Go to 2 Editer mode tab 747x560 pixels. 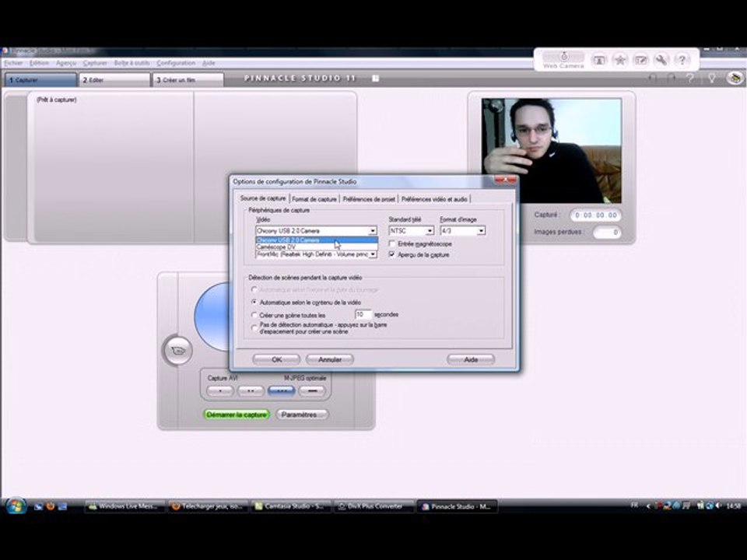115,79
